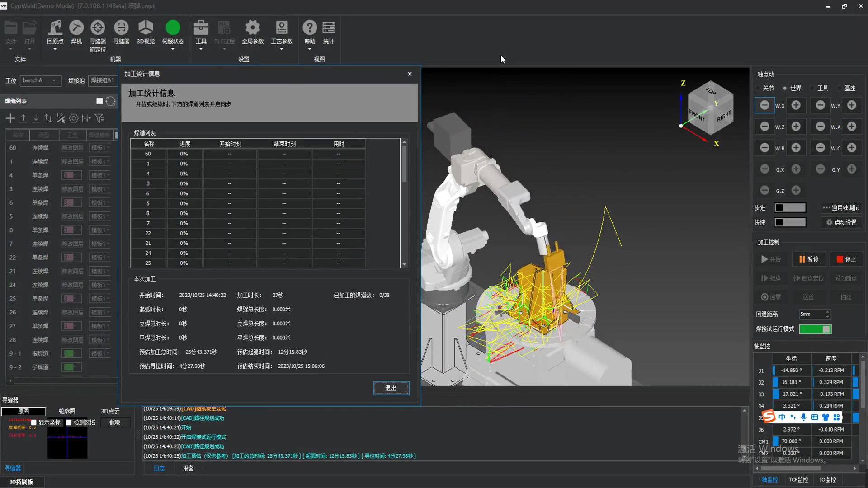Check the 检测区域 checkbox
The width and height of the screenshot is (868, 488).
click(69, 422)
